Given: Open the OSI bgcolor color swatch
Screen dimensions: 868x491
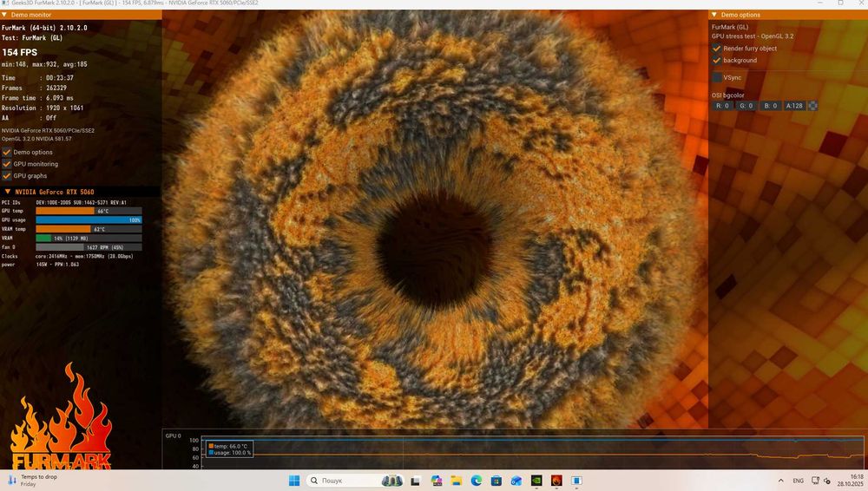Looking at the screenshot, I should pos(812,106).
